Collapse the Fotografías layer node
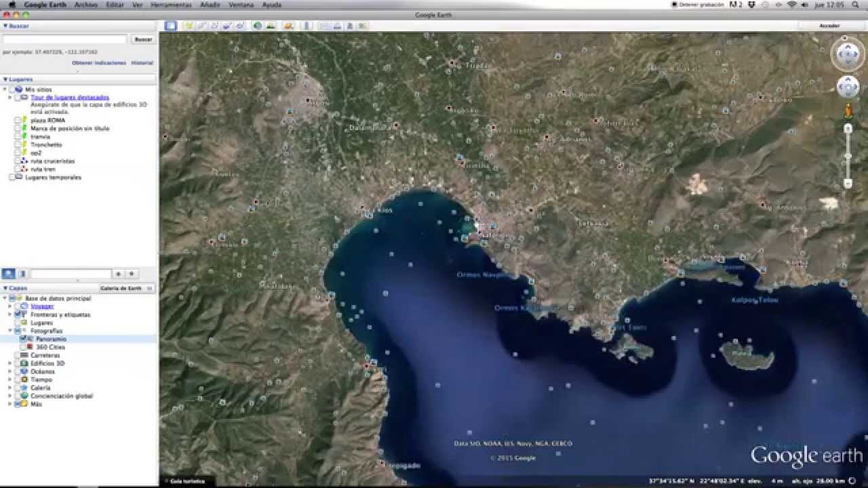 10,331
